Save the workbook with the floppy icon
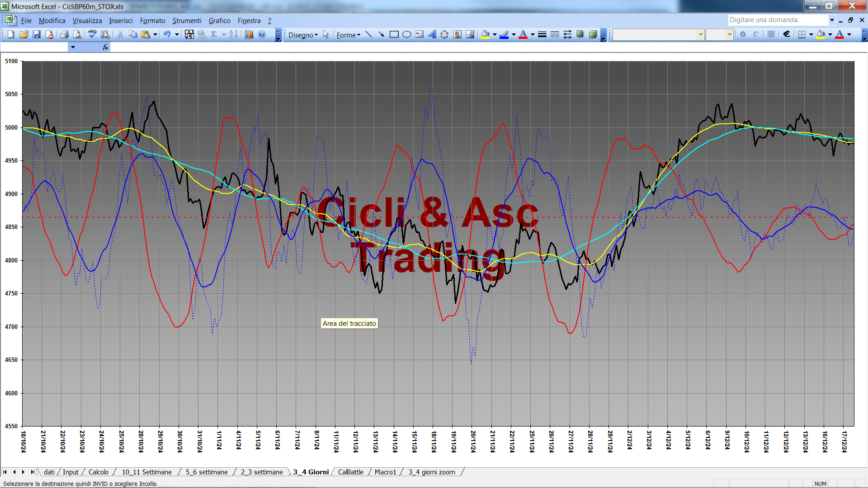Viewport: 868px width, 488px height. (37, 34)
